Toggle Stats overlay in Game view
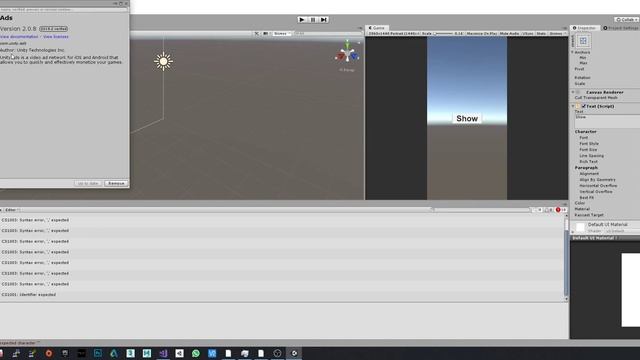The image size is (640, 360). [x=541, y=33]
